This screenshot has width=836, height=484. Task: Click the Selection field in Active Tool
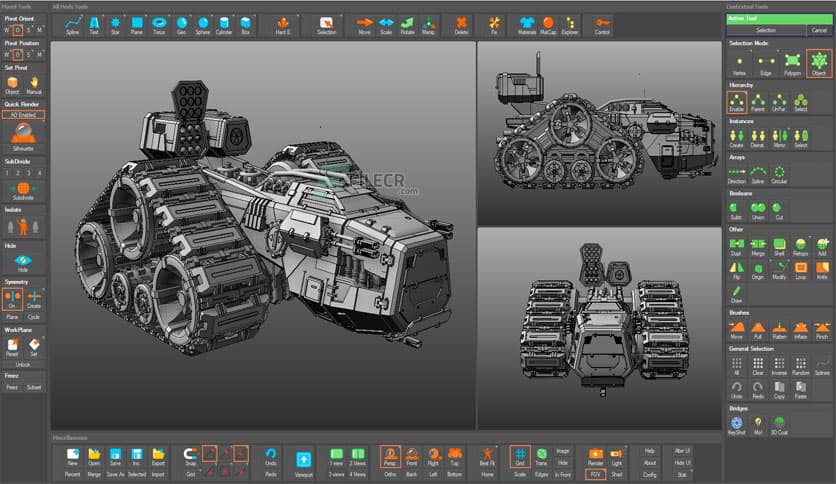766,30
